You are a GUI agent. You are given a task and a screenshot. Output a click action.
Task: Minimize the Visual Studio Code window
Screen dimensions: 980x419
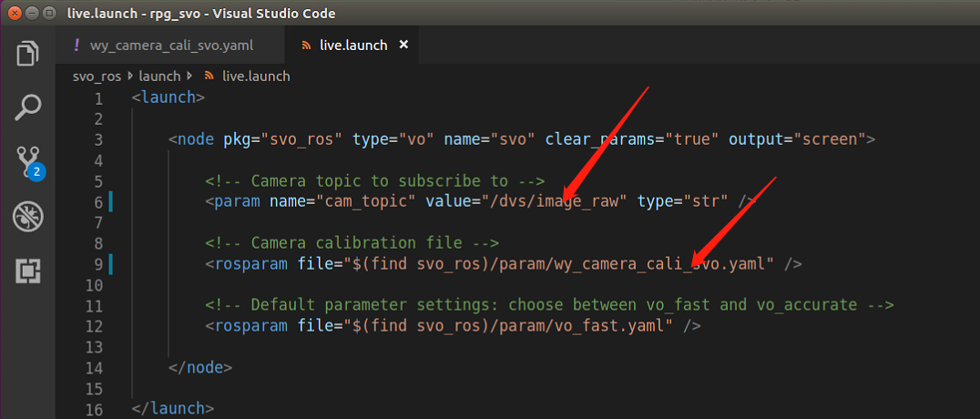33,13
